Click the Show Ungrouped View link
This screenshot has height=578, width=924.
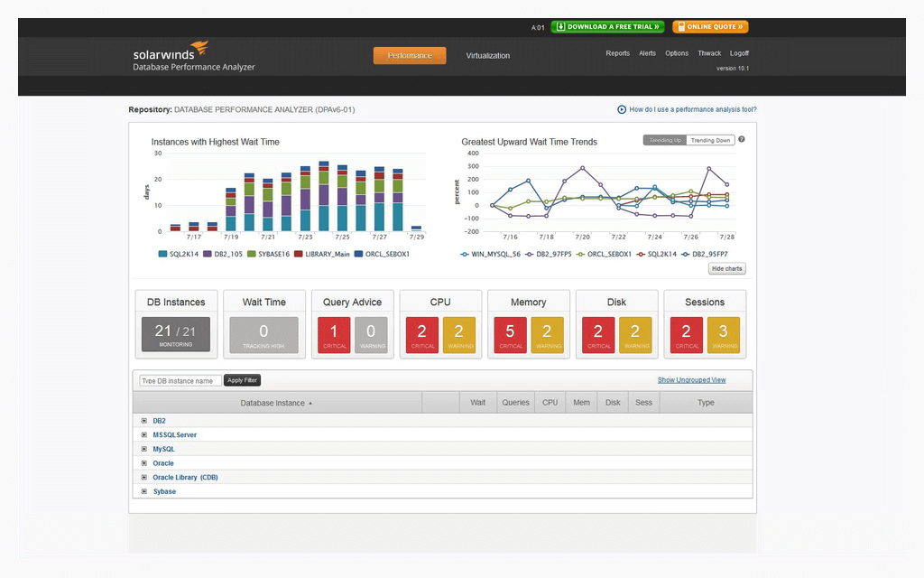pyautogui.click(x=691, y=379)
